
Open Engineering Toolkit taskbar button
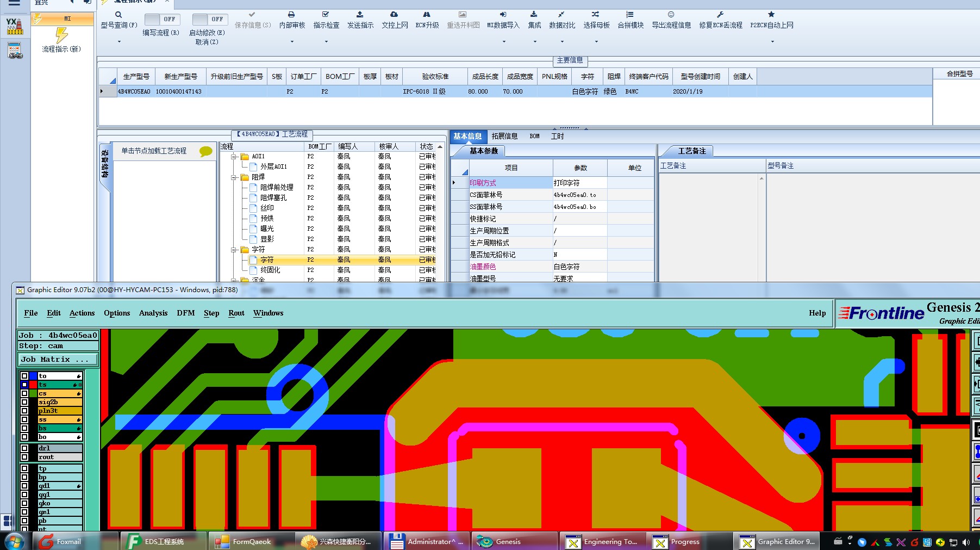[x=603, y=541]
